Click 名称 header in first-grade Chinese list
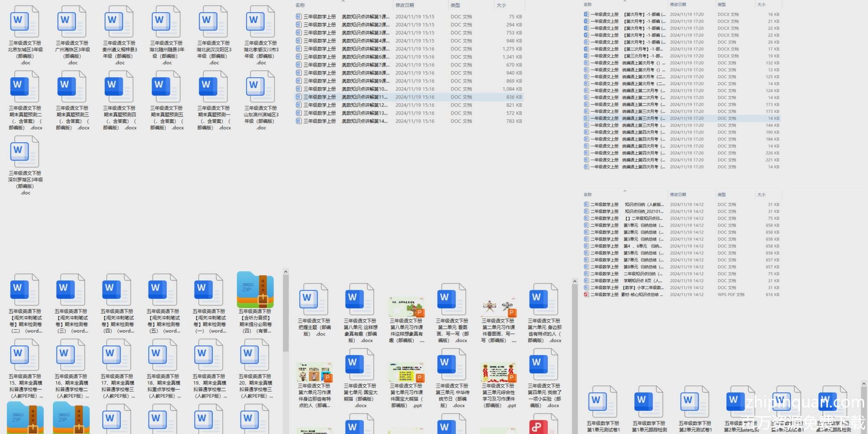The height and width of the screenshot is (434, 868). tap(588, 4)
